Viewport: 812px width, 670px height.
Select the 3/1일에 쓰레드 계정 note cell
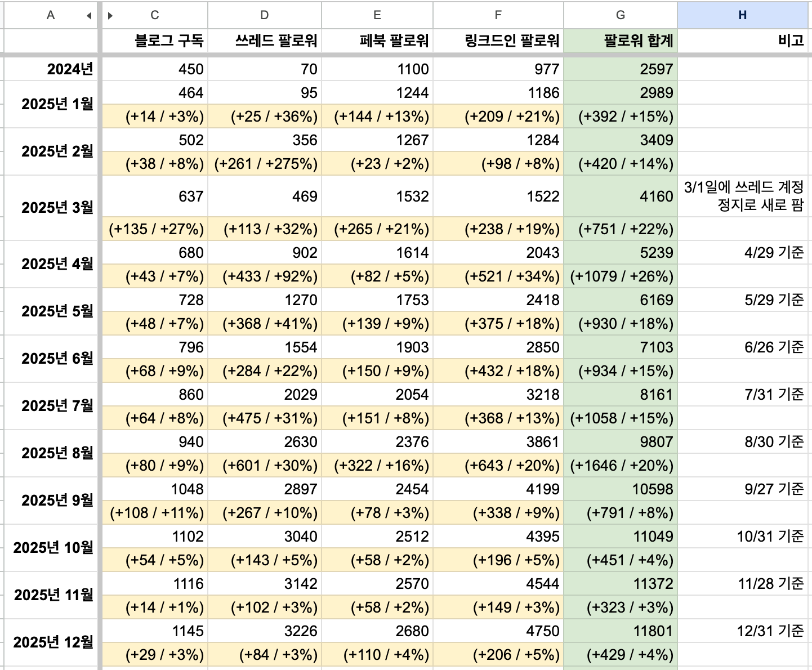742,196
